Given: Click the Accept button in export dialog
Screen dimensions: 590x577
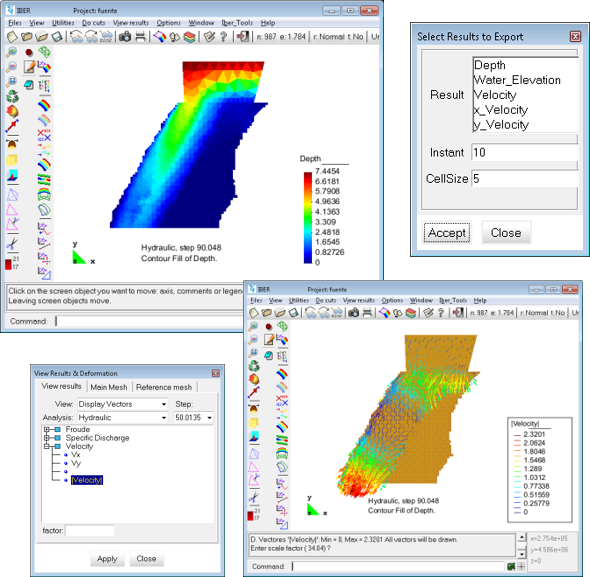Looking at the screenshot, I should tap(447, 233).
